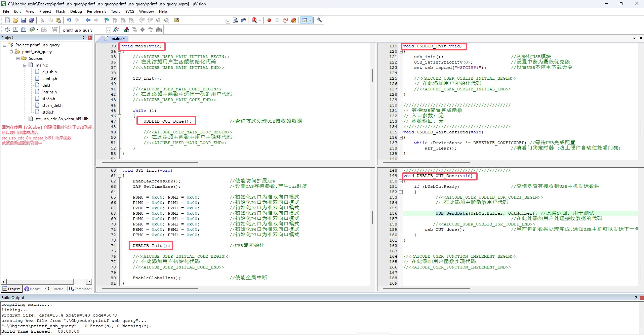This screenshot has height=335, width=644.
Task: Open window layout button dropdown arrow
Action: tap(310, 20)
